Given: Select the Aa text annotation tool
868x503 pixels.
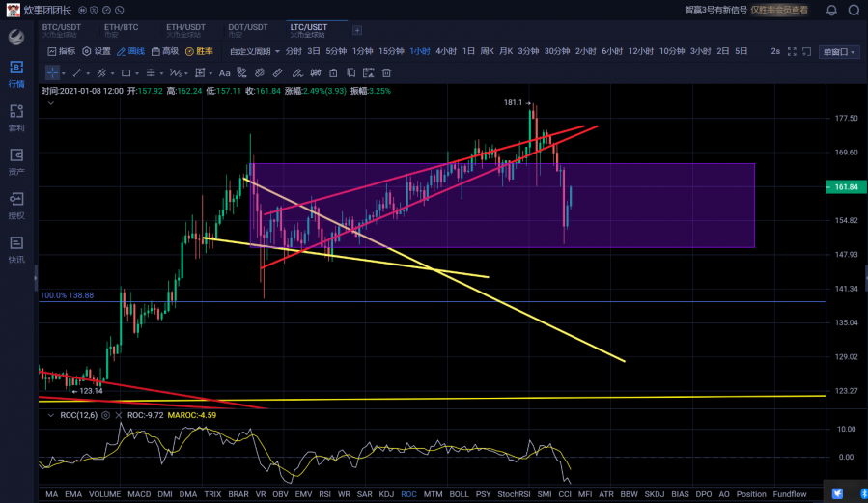Looking at the screenshot, I should [224, 72].
